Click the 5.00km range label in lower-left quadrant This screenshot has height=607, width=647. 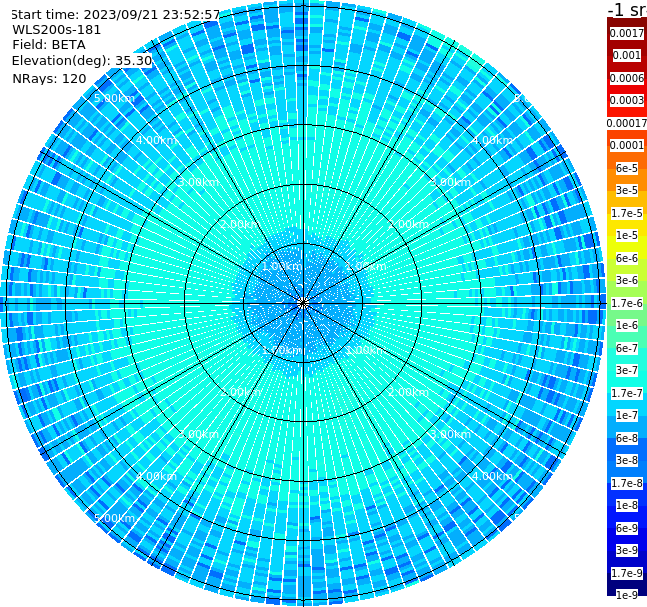point(114,518)
